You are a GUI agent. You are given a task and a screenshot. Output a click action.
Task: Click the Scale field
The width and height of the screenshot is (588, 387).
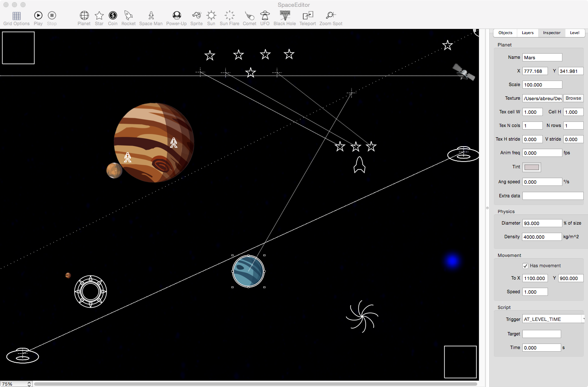pyautogui.click(x=542, y=85)
